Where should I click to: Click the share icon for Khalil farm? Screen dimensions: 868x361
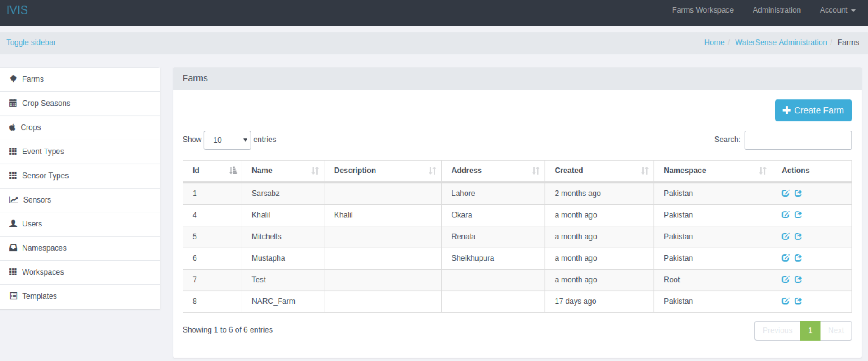[x=798, y=215]
